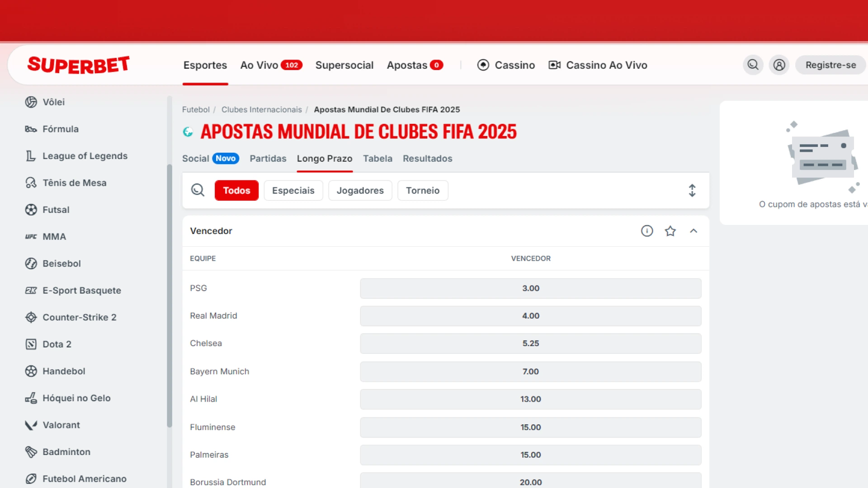This screenshot has height=488, width=868.
Task: Bet on Bayern Munich at 7.00
Action: [531, 371]
